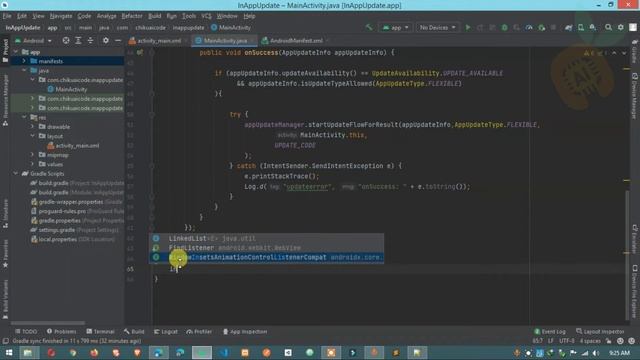The image size is (640, 360).
Task: Open the Event Log panel
Action: click(x=550, y=331)
